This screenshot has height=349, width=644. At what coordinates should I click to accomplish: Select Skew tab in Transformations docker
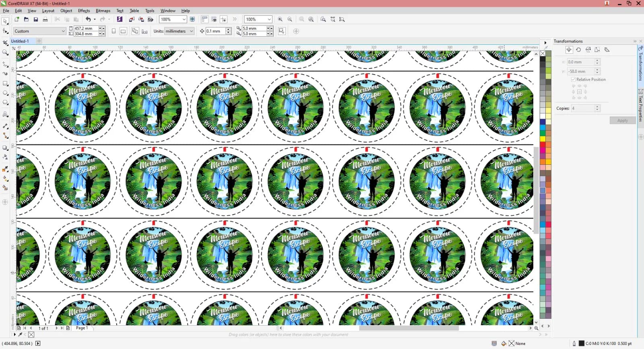tap(607, 50)
